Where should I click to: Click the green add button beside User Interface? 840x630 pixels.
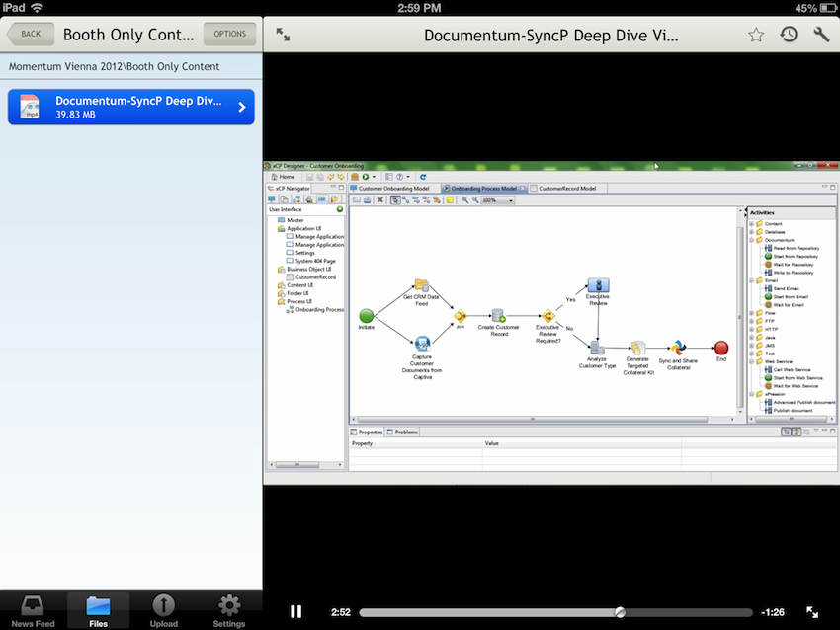[x=340, y=209]
